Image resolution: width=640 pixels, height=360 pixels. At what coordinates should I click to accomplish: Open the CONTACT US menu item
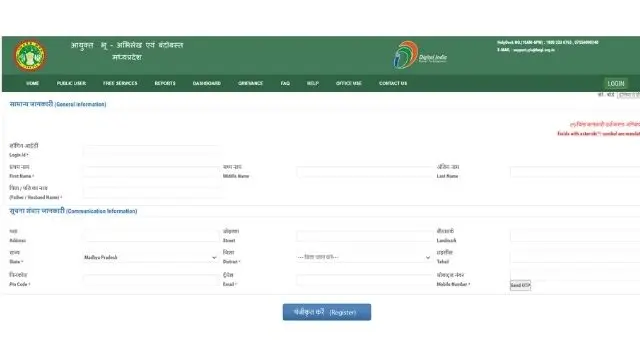393,83
